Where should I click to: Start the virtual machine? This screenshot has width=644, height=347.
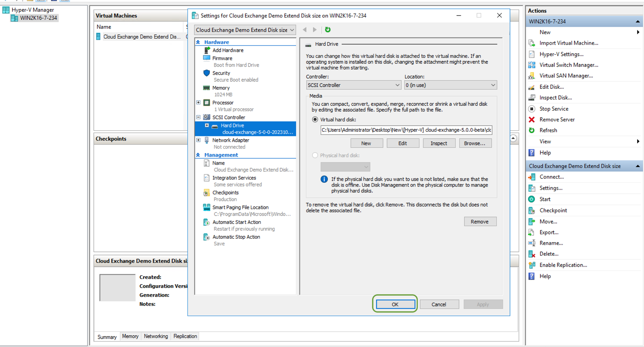click(x=545, y=199)
